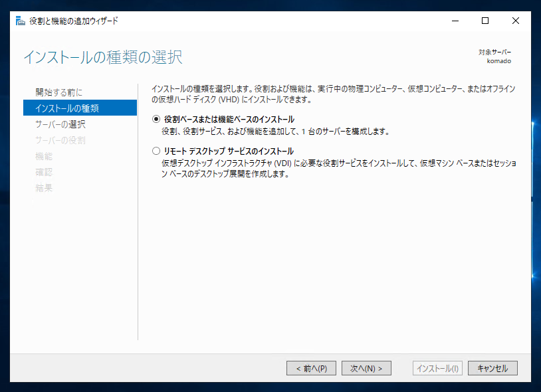
Task: Click disabled サーバーの役割 step
Action: tap(60, 140)
